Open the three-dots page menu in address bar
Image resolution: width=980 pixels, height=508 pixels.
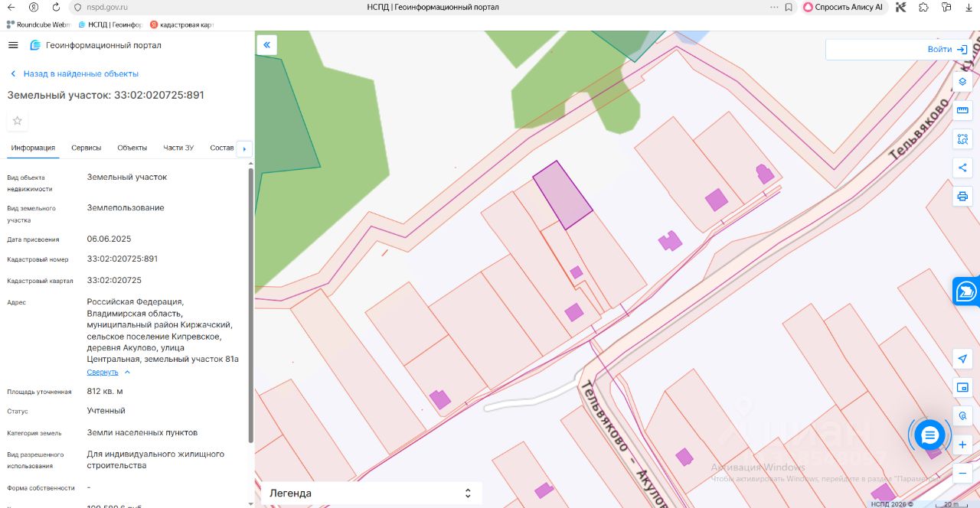[x=774, y=7]
